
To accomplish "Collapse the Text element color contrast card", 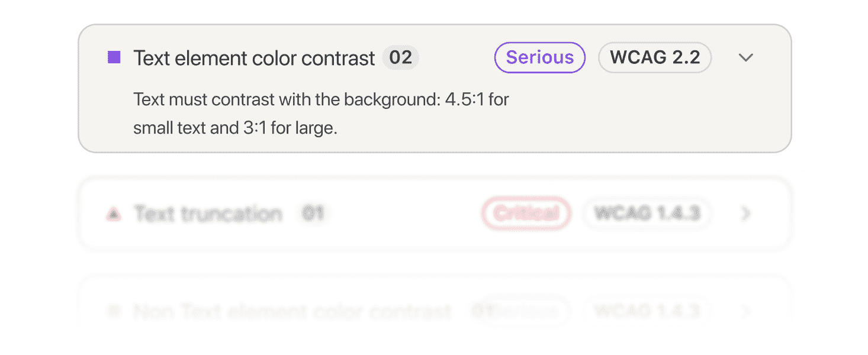I will pyautogui.click(x=745, y=57).
